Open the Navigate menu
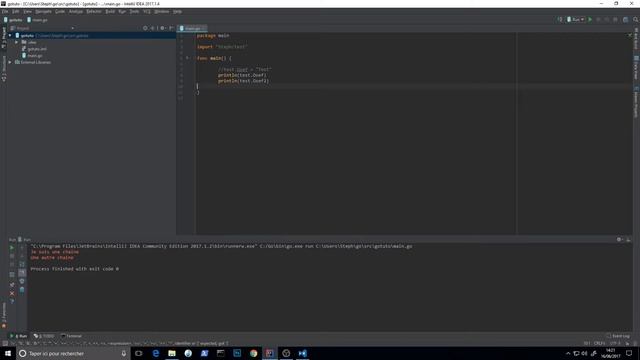Screen dimensions: 640x360 coord(43,11)
